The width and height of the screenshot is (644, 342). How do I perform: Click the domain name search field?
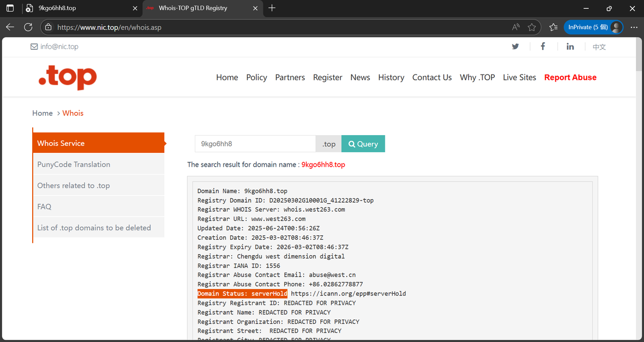255,144
